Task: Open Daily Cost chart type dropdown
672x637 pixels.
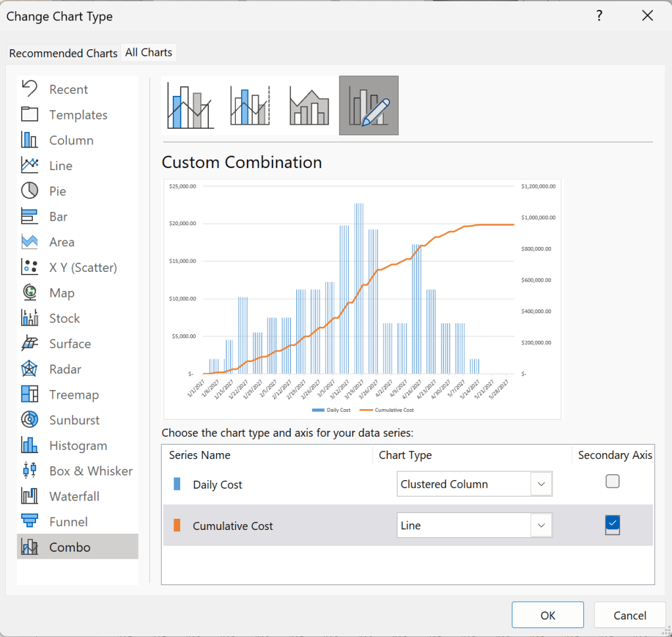Action: tap(474, 484)
